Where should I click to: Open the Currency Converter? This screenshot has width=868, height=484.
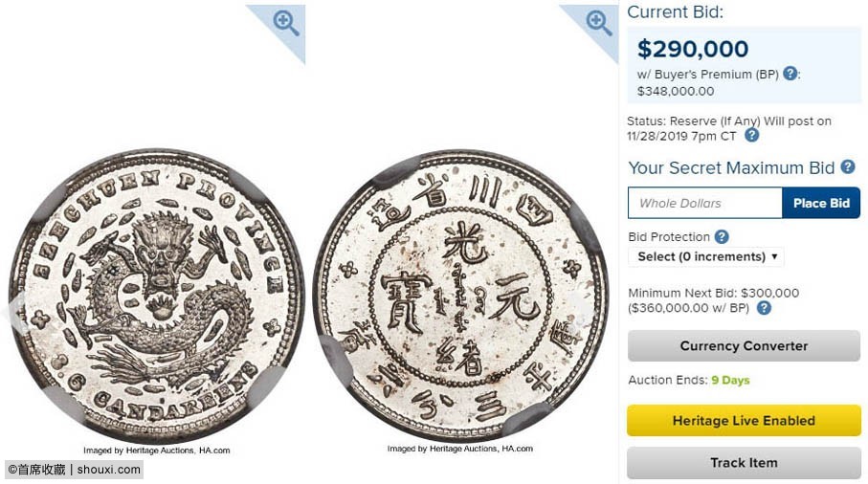point(744,346)
